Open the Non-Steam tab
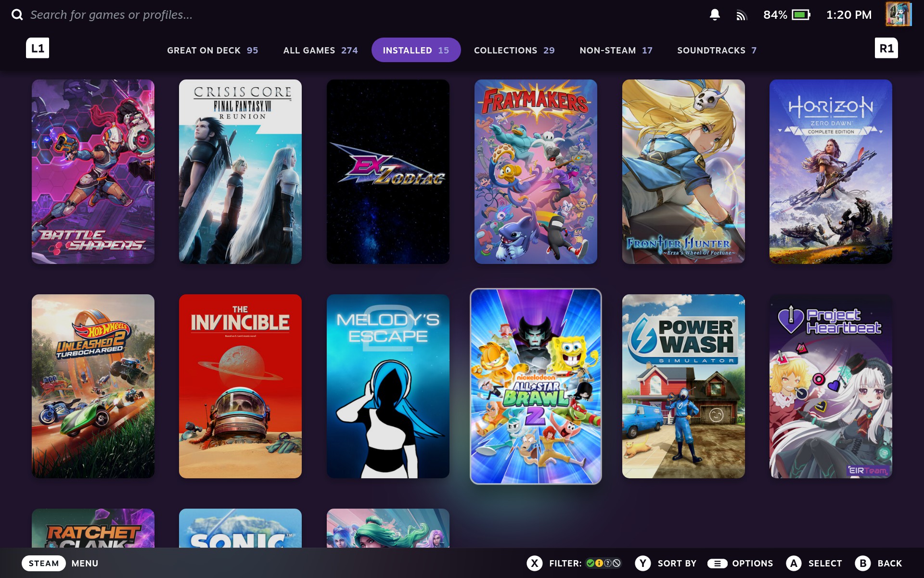 coord(616,50)
